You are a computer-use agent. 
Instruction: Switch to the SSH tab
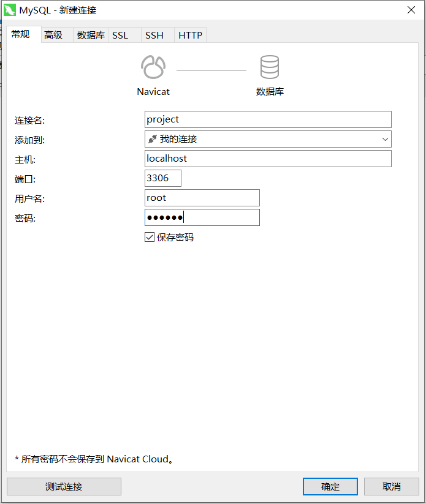tap(158, 35)
